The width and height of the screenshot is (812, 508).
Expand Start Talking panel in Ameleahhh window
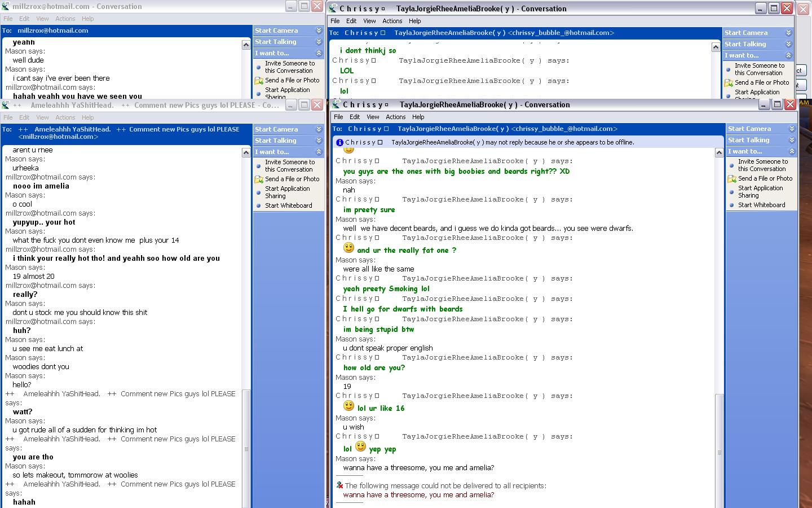[319, 141]
